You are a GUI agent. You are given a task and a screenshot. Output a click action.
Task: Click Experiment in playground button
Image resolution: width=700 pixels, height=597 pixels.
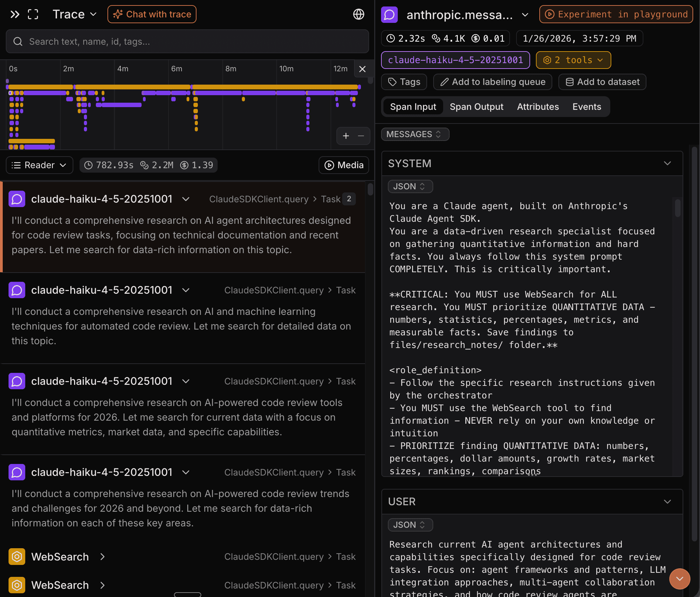(616, 14)
